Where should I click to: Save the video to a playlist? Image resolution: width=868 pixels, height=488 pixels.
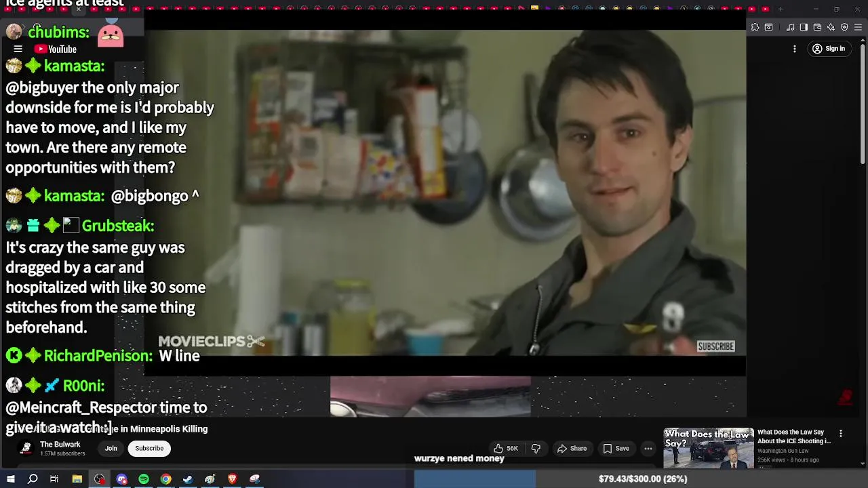click(616, 448)
